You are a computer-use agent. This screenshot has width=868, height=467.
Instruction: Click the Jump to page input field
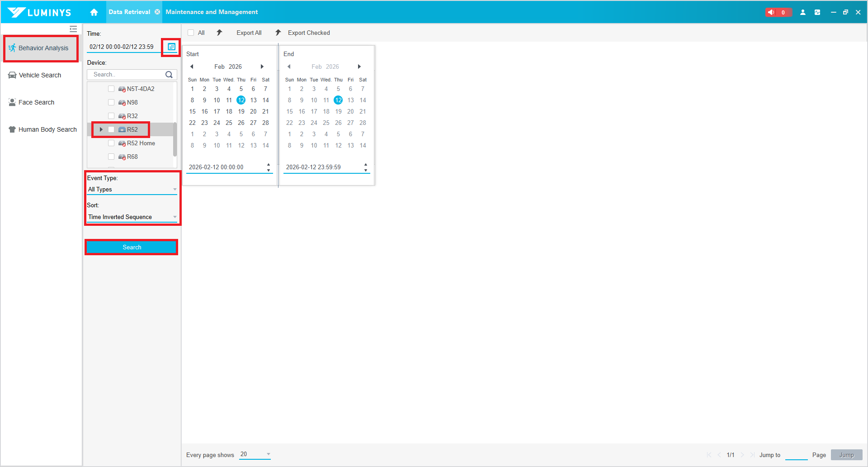pos(796,455)
